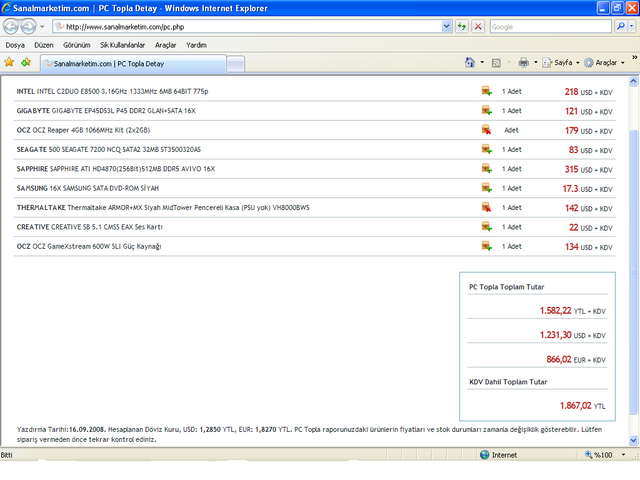Click the scrollbar down arrow

633,440
